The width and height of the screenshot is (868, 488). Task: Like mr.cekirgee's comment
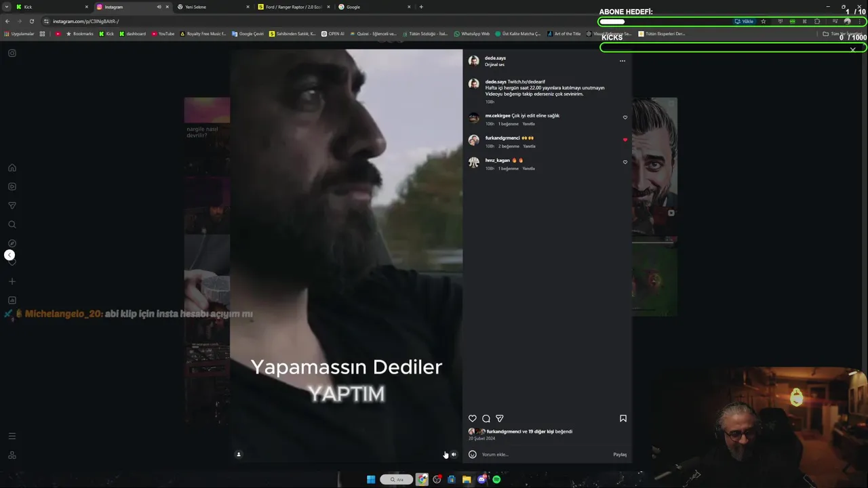click(x=625, y=117)
